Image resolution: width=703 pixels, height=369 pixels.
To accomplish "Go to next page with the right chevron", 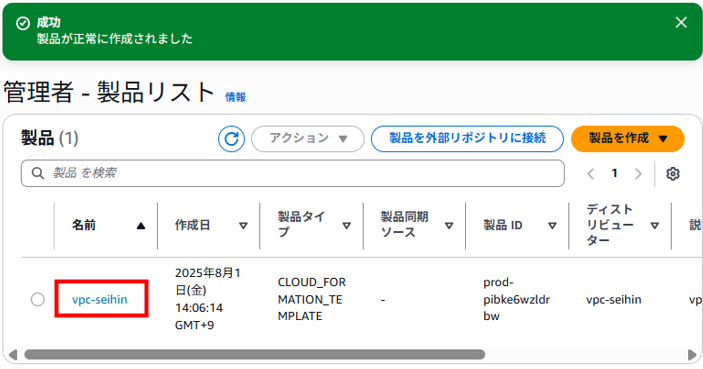I will pos(638,174).
